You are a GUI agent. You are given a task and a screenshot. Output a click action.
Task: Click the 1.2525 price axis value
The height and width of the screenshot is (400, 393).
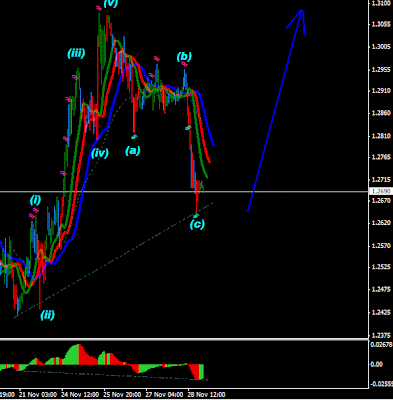click(x=381, y=267)
